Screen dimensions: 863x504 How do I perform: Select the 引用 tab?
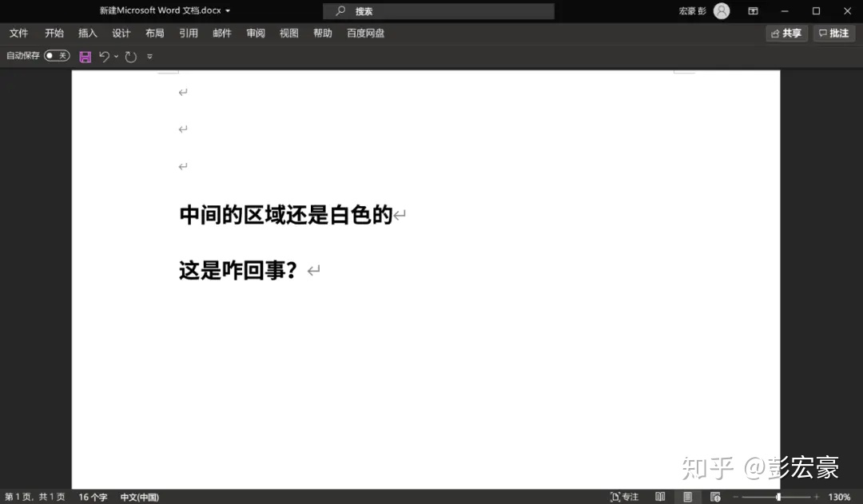pos(189,34)
